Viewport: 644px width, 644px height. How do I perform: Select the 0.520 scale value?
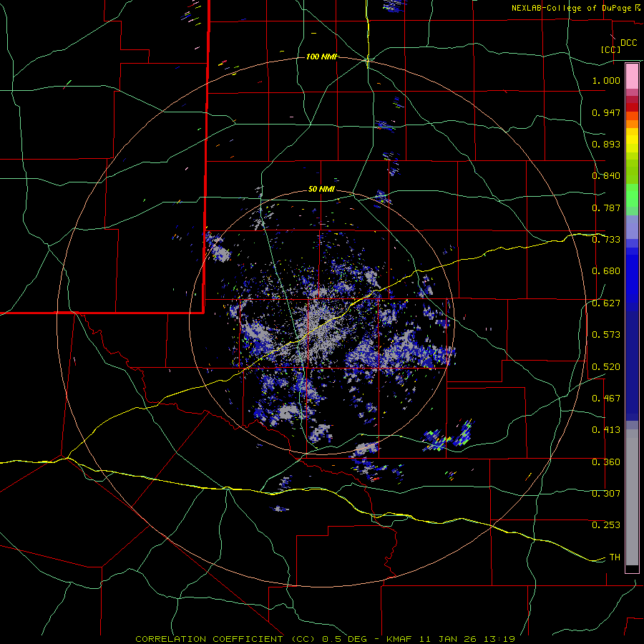click(x=606, y=367)
